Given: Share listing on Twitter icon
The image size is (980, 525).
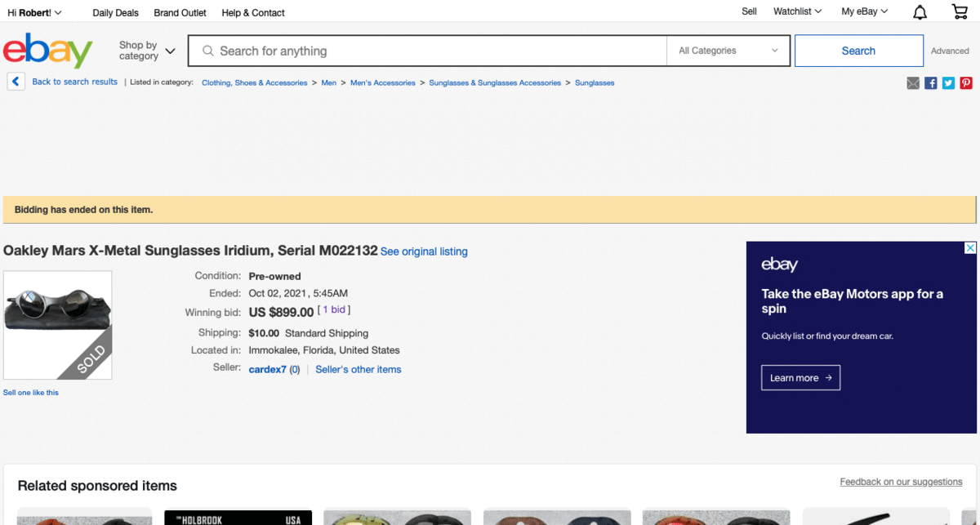Looking at the screenshot, I should coord(948,82).
